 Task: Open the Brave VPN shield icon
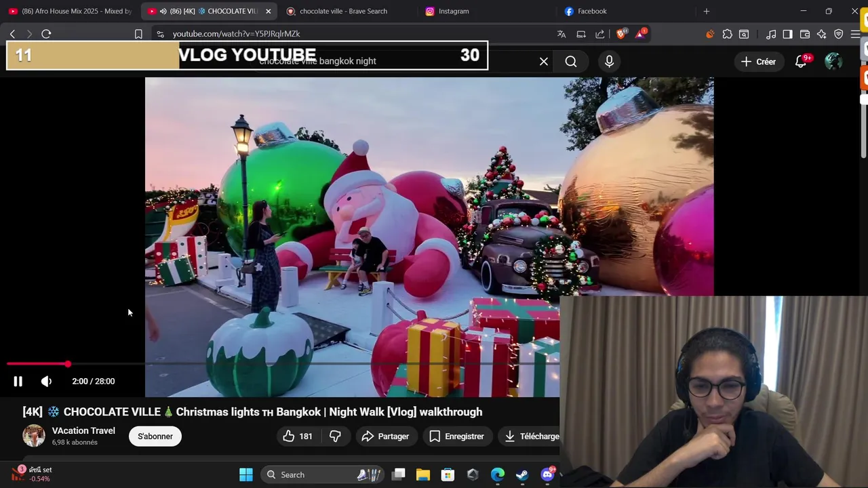839,34
